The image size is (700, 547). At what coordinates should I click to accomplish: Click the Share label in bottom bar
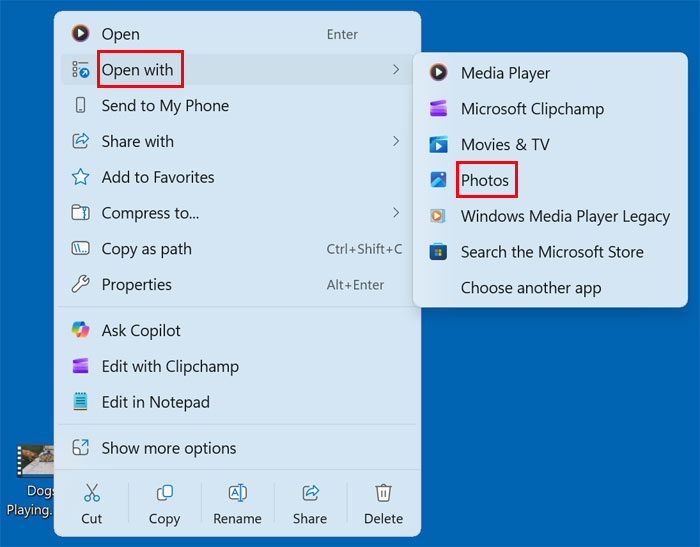tap(310, 518)
